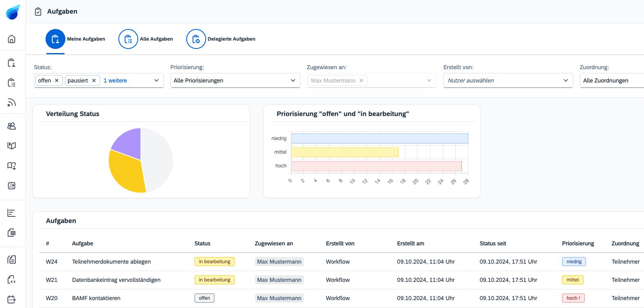Open the Alle Priorisierungen dropdown
Viewport: 644px width, 308px height.
(x=235, y=80)
